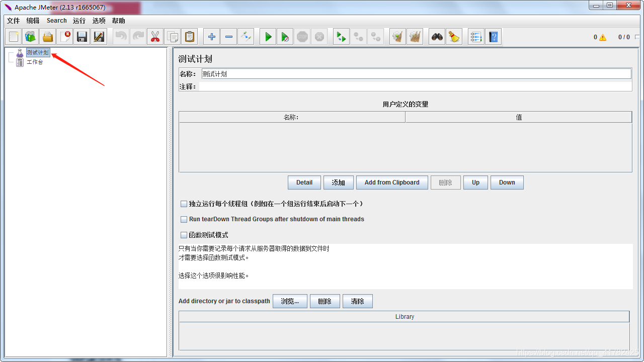
Task: Click the Copy icon in the toolbar
Action: click(x=173, y=37)
